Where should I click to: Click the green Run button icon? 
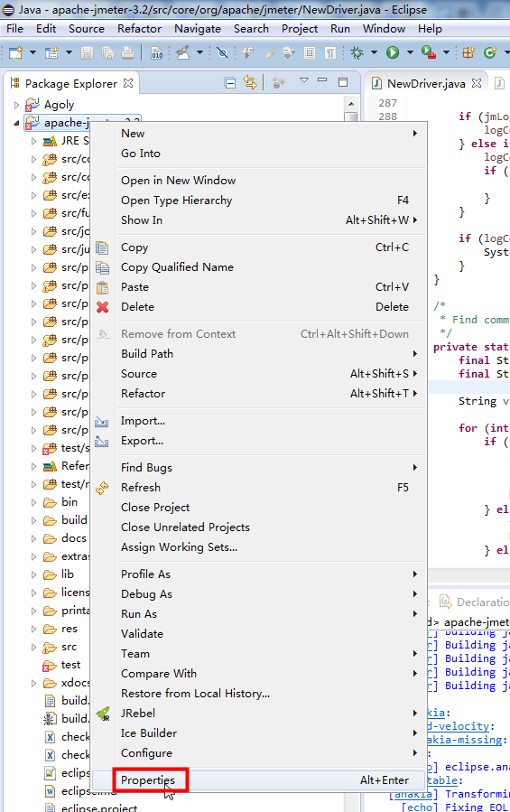(x=393, y=52)
